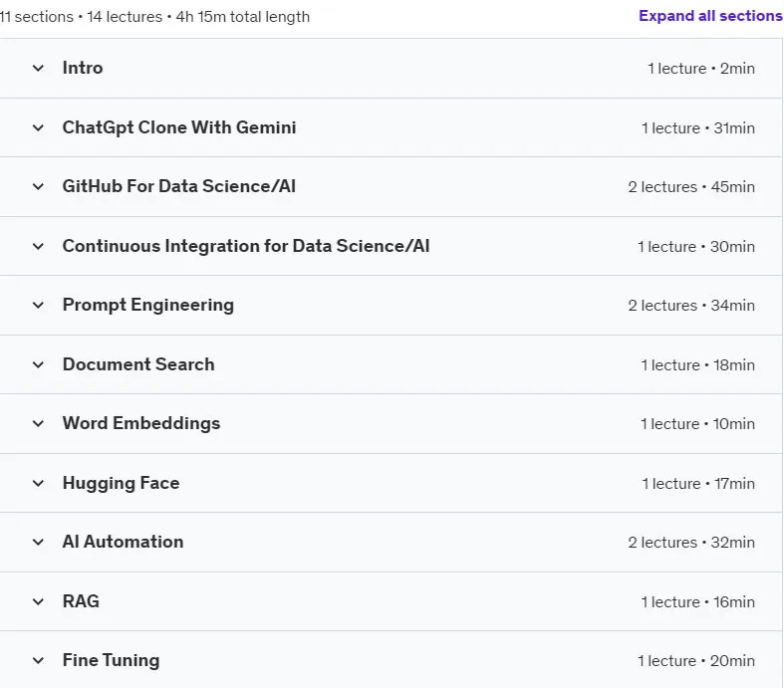Click the Document Search section title

coord(138,364)
